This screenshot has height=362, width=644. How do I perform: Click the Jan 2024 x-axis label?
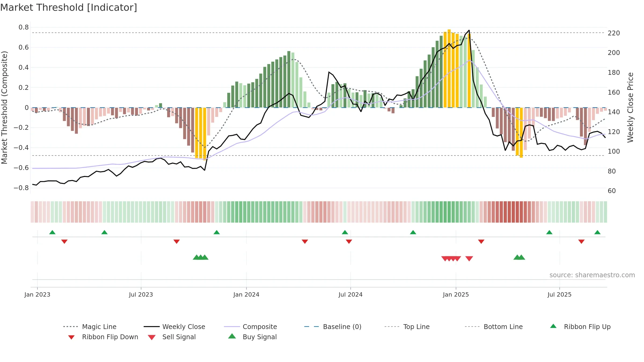point(246,295)
